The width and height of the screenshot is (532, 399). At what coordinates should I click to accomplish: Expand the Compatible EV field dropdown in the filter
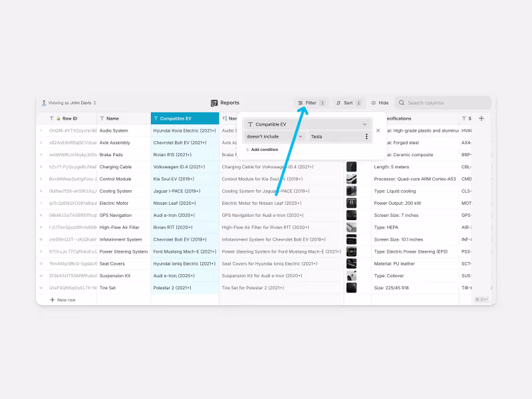click(308, 124)
